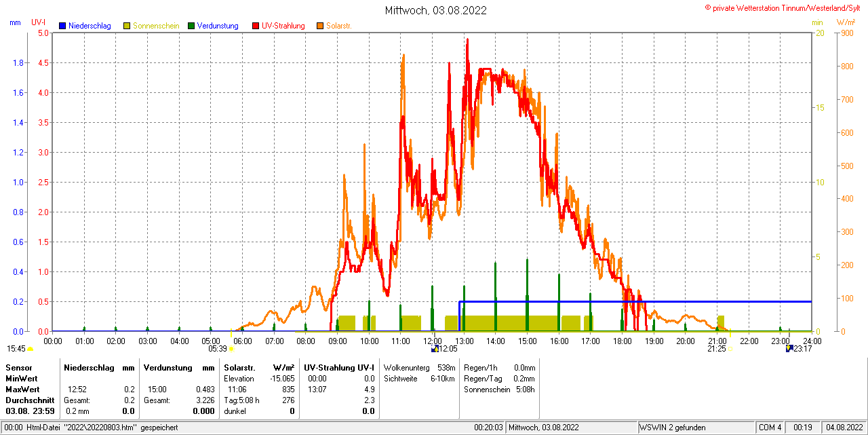Select the Sonnenschein legend label
Screen dimensions: 868x435
coord(156,26)
